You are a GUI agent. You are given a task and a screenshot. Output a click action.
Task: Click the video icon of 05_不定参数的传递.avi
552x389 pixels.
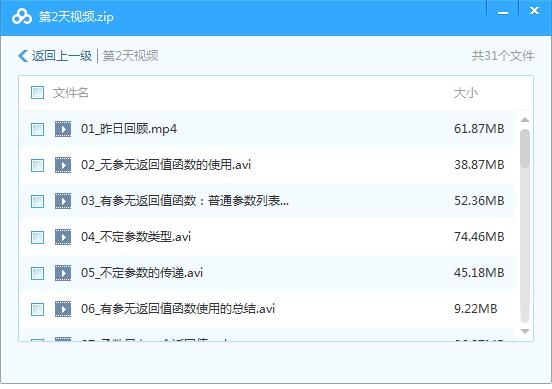63,273
